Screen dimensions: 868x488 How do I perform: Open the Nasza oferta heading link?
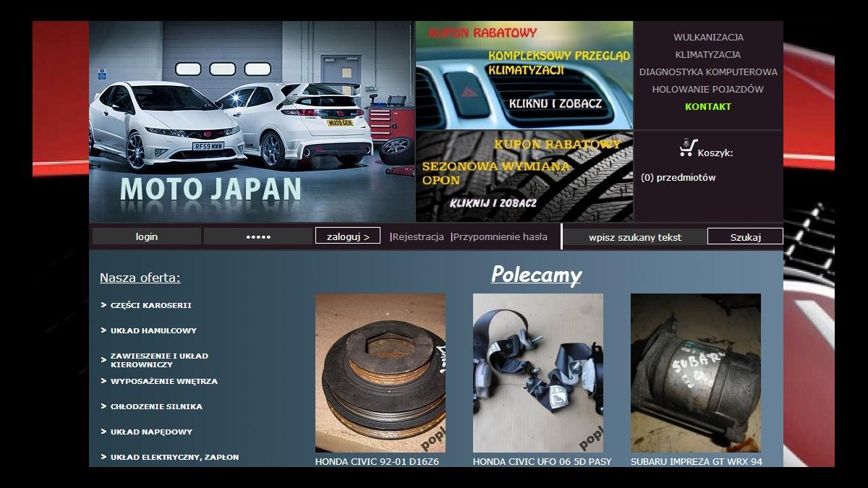click(x=140, y=278)
